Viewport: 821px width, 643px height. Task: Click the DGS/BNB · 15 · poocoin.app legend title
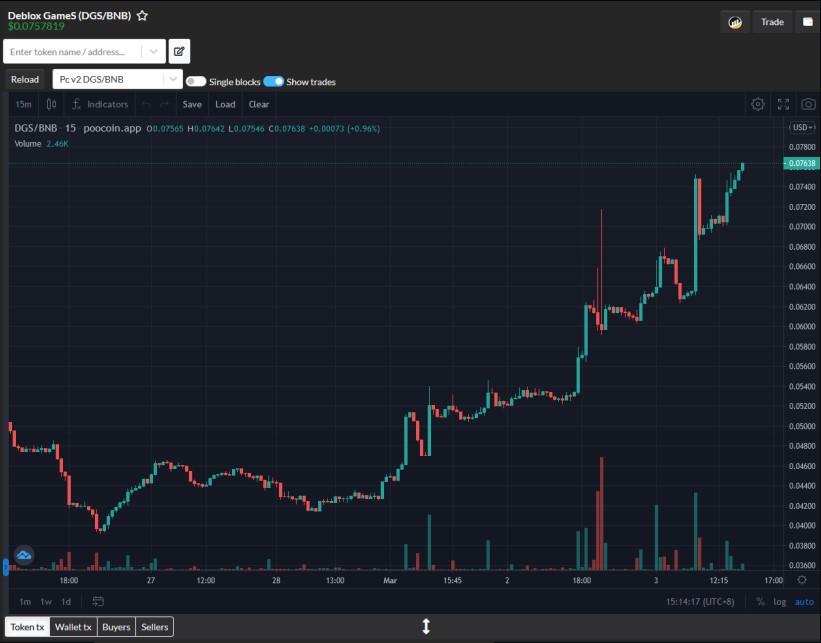coord(78,128)
